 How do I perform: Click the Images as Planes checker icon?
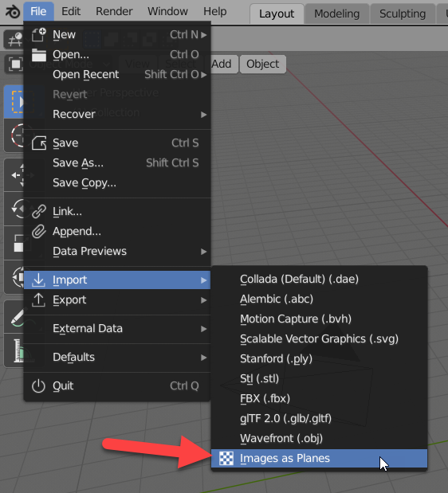pos(226,458)
